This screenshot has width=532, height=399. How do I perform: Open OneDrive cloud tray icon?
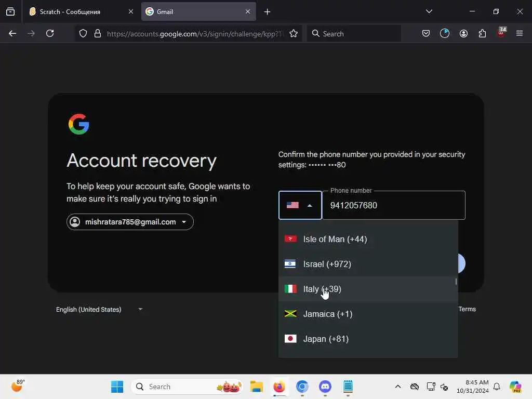tap(414, 387)
